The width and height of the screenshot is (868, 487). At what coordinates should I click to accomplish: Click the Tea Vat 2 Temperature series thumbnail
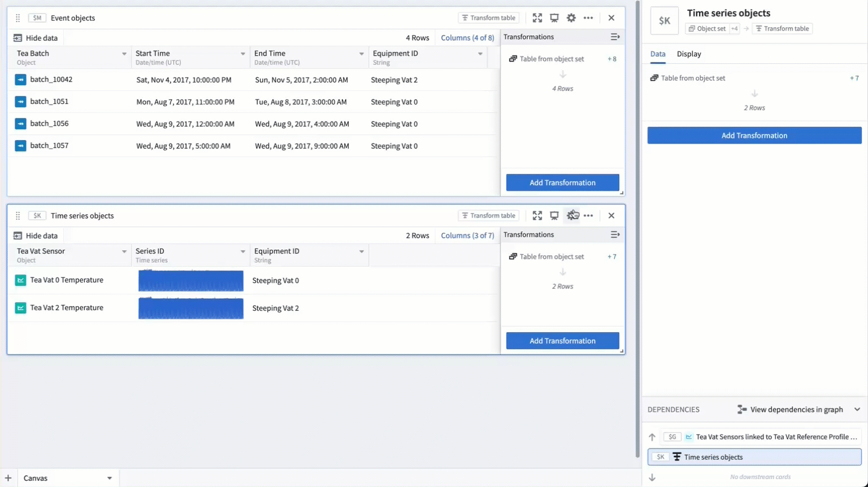pyautogui.click(x=190, y=308)
